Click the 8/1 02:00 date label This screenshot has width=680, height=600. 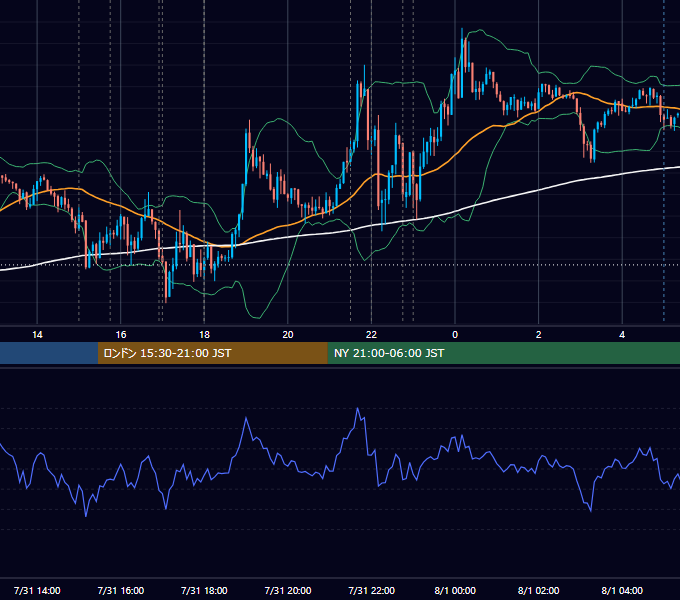[x=539, y=590]
